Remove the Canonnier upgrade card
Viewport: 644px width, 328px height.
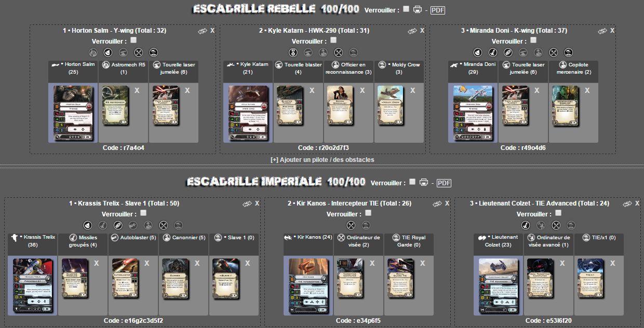point(197,263)
